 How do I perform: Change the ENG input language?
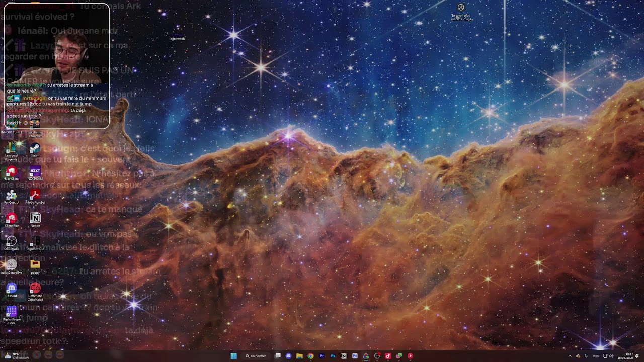click(x=596, y=356)
